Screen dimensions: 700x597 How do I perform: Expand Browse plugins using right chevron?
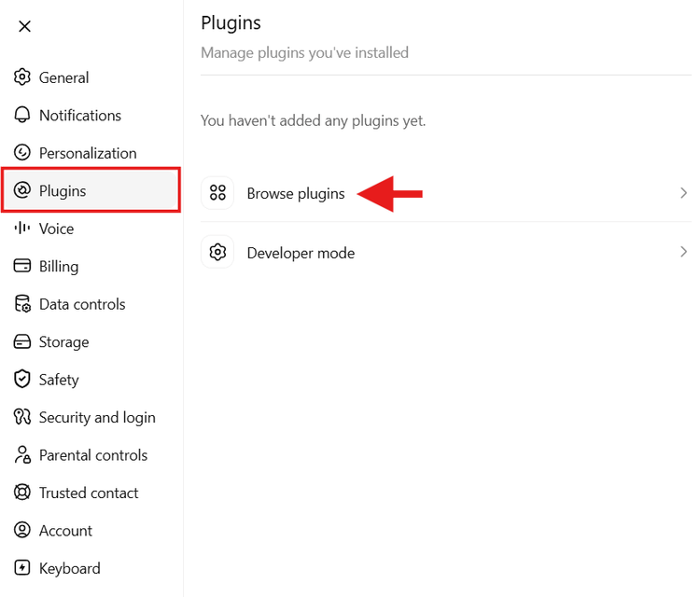point(683,193)
